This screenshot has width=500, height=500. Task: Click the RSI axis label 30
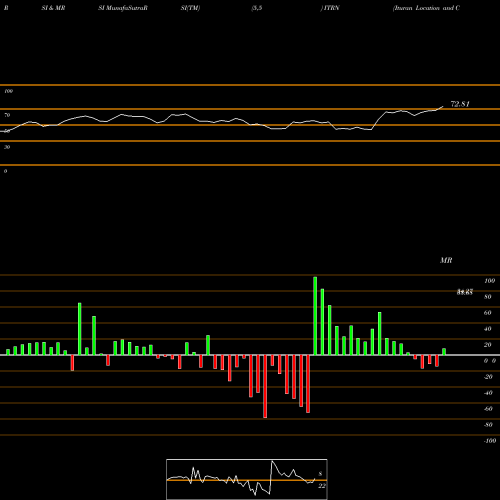[x=7, y=147]
